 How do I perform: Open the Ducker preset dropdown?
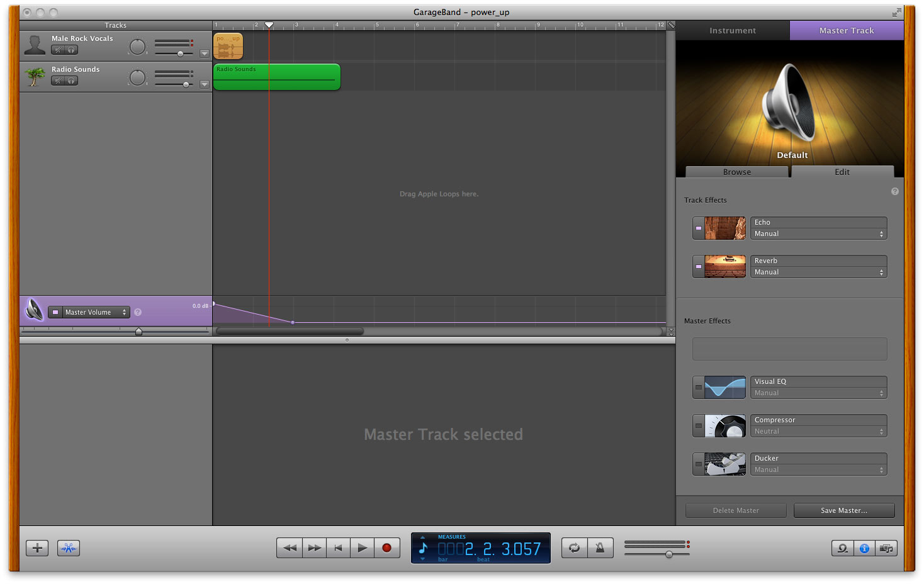(819, 469)
